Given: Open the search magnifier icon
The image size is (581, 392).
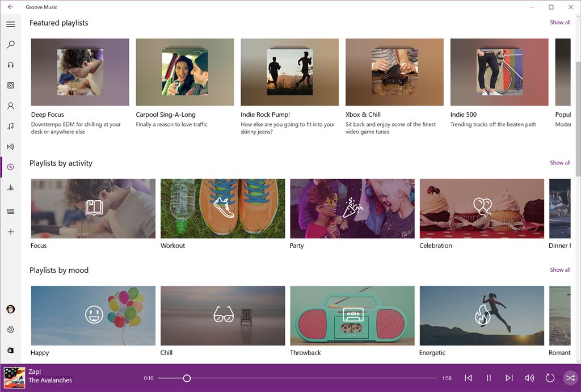Looking at the screenshot, I should pos(11,44).
